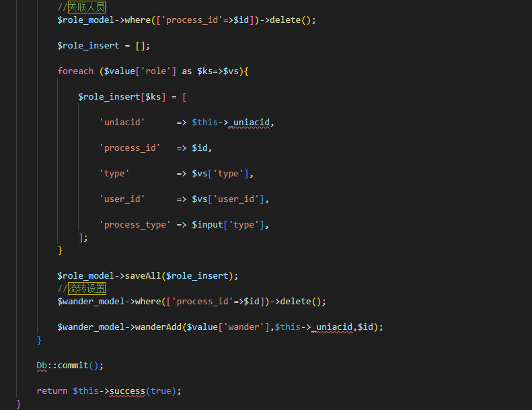The height and width of the screenshot is (410, 532).
Task: Click "$vs['user_id']" value
Action: pyautogui.click(x=229, y=199)
